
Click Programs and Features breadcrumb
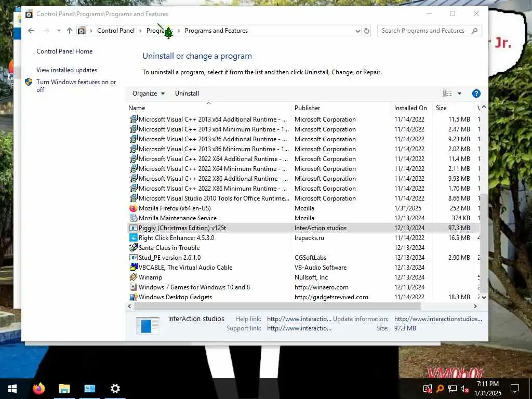(x=216, y=31)
